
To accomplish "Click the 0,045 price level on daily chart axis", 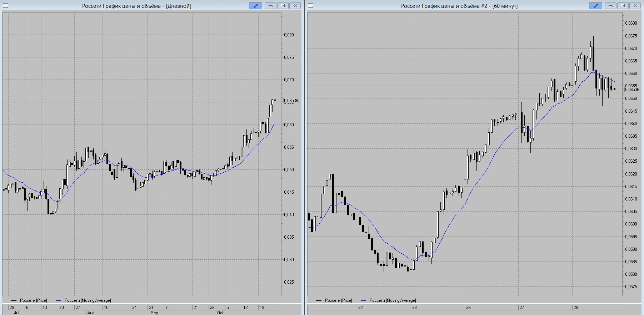I will coord(289,192).
